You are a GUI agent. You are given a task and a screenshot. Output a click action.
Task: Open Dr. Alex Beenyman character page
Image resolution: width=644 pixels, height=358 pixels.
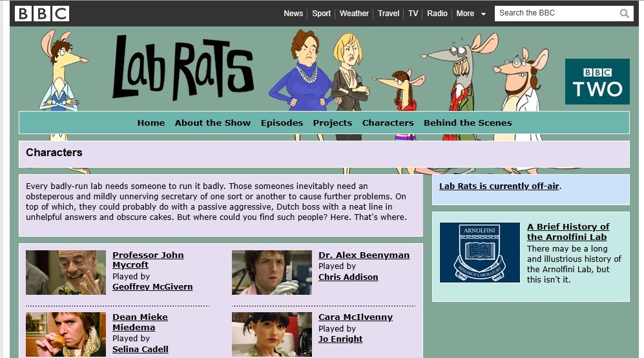[364, 255]
